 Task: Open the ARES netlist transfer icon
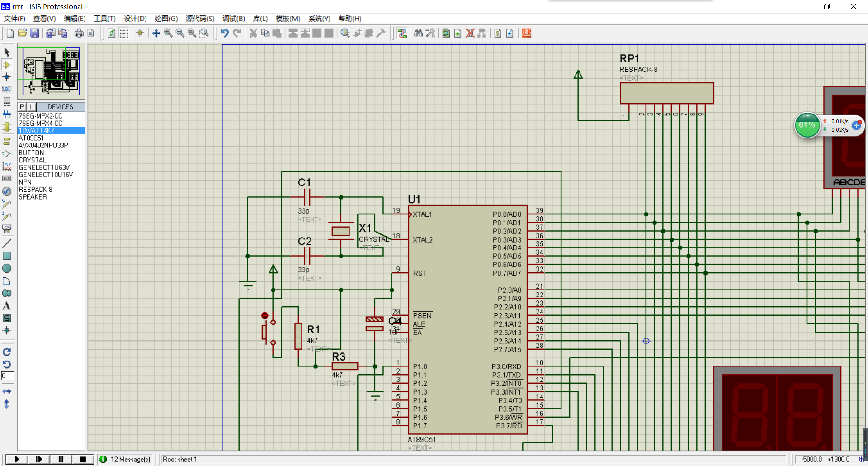(527, 33)
